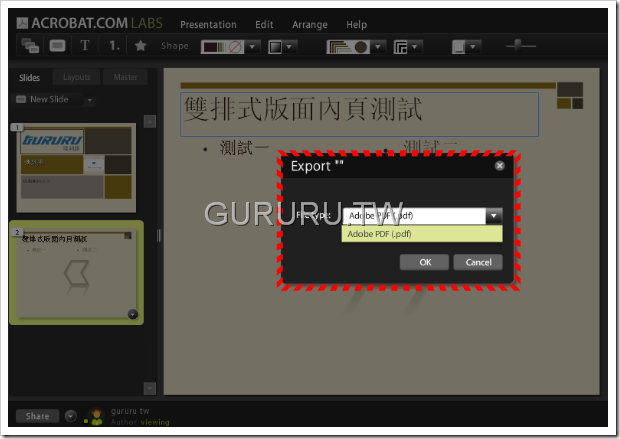
Task: Click the gururu tw author avatar icon
Action: tap(96, 417)
